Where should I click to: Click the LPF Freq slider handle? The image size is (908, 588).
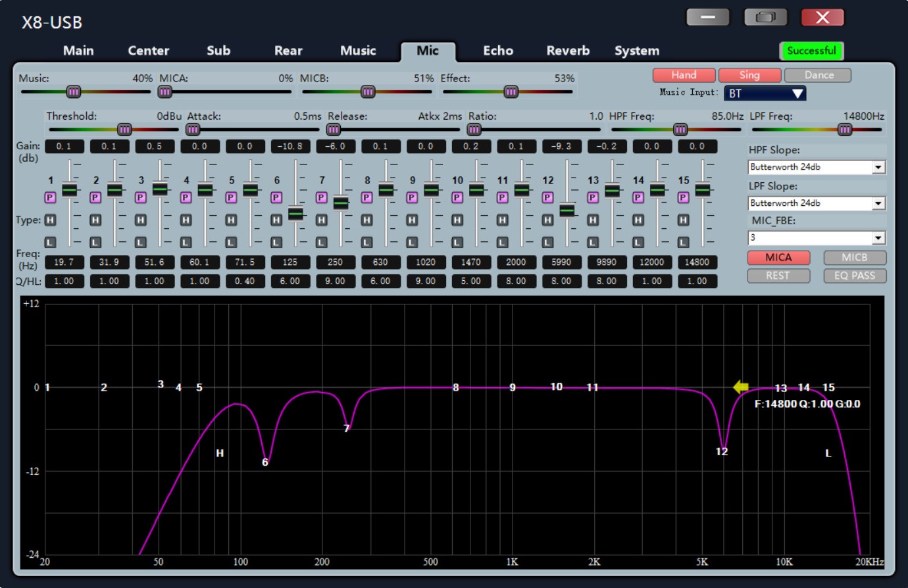845,130
